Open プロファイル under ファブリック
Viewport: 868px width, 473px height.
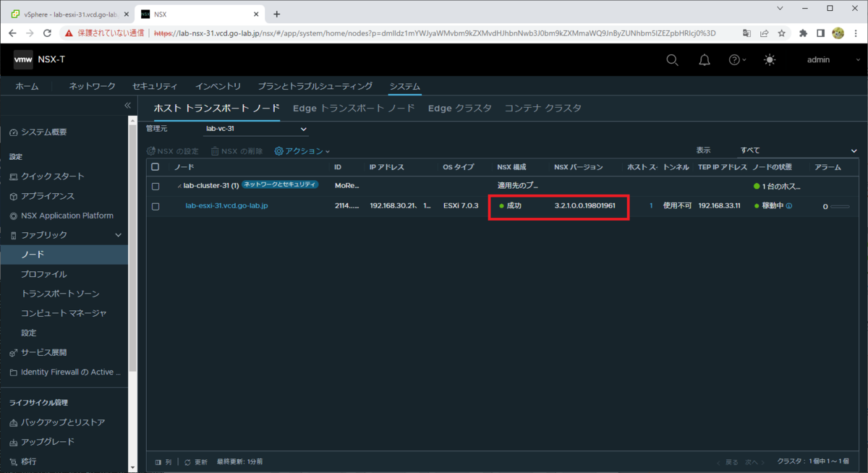point(44,274)
